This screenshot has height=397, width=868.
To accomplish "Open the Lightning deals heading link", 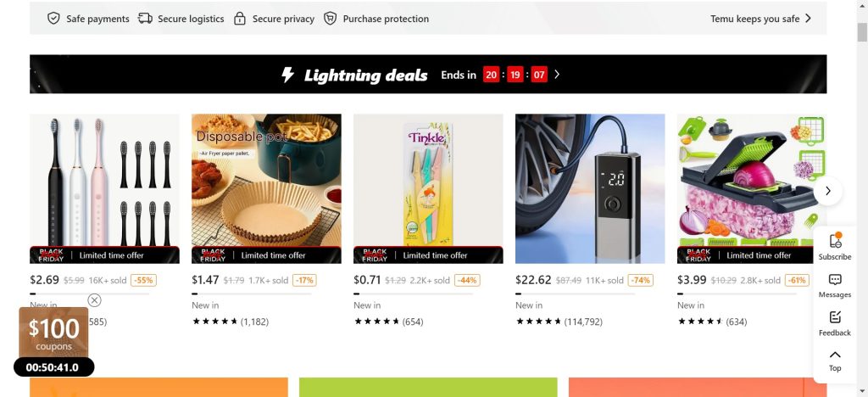I will click(365, 75).
